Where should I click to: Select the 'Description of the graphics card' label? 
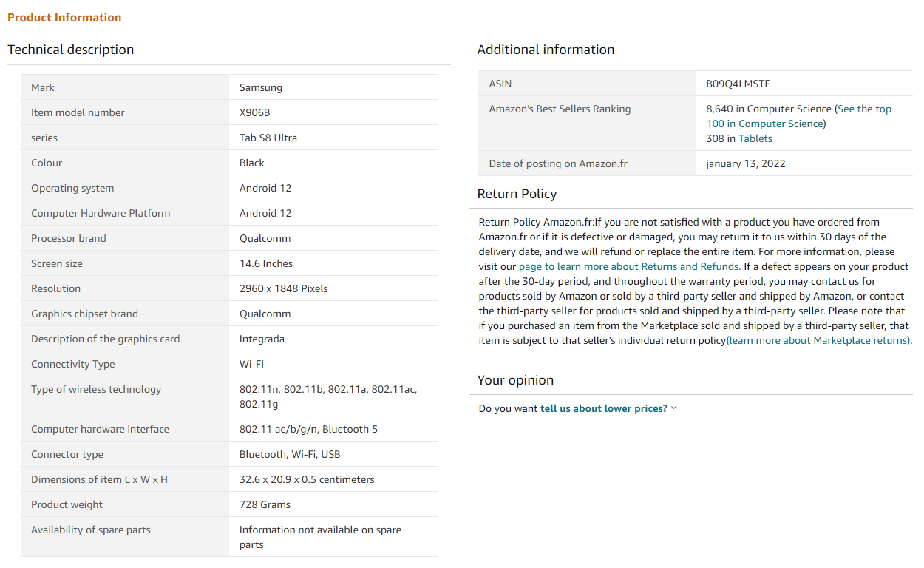coord(106,339)
